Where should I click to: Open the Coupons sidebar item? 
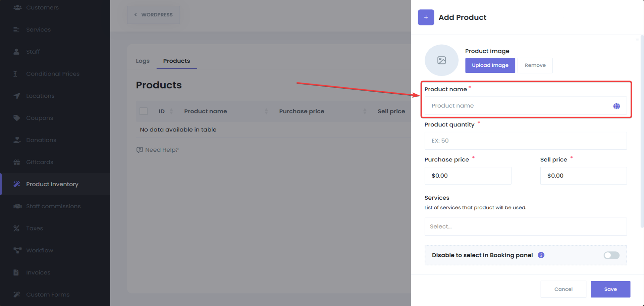(x=40, y=118)
